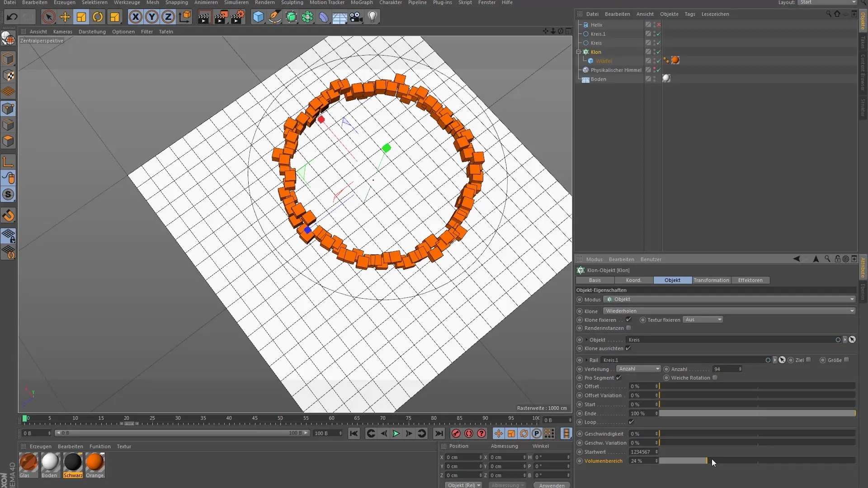The height and width of the screenshot is (488, 868).
Task: Open the Layout Start dropdown
Action: click(x=827, y=3)
